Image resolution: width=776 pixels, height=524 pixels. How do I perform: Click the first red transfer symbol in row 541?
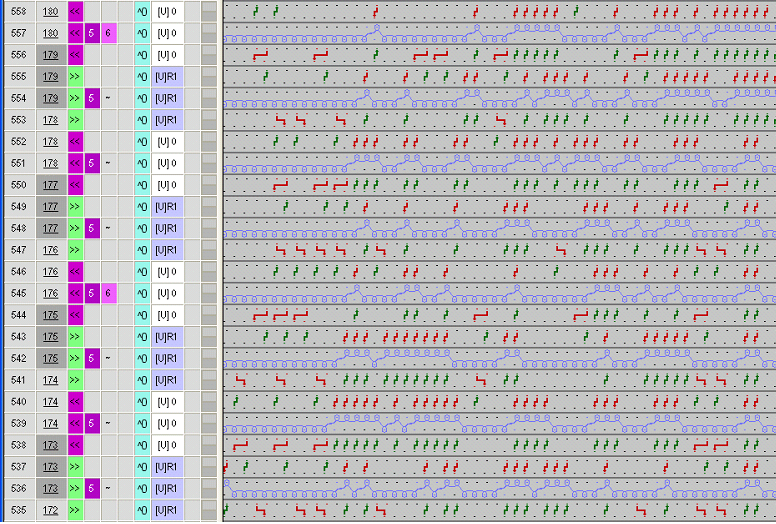point(239,380)
